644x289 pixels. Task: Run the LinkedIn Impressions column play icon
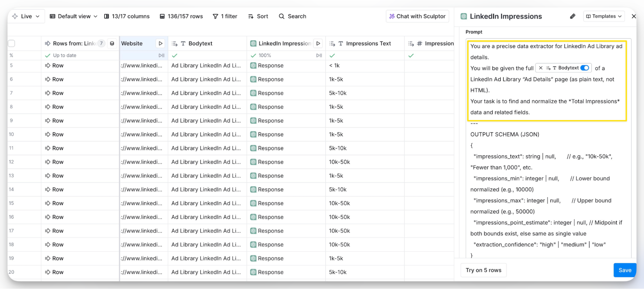click(318, 43)
